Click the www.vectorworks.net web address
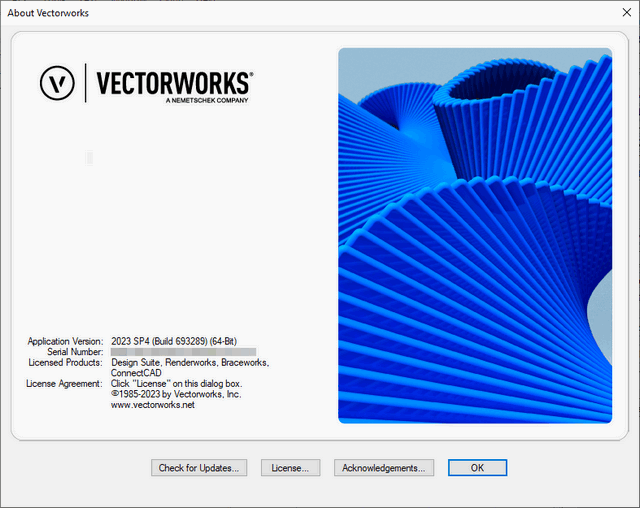 [152, 405]
